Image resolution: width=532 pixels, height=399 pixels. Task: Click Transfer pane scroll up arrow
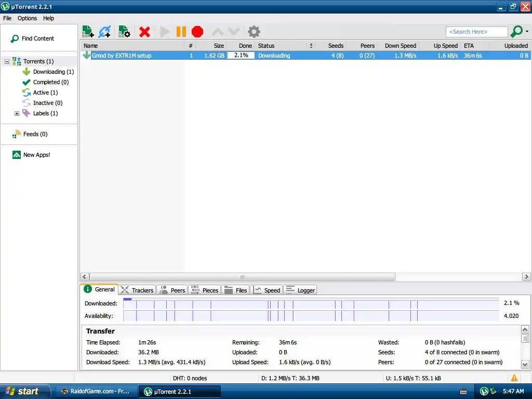[x=525, y=330]
